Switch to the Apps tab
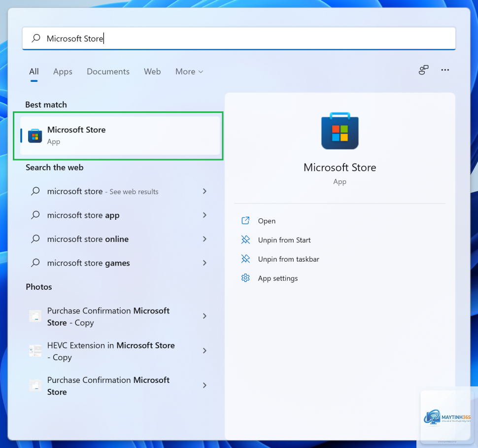The image size is (478, 448). [63, 71]
